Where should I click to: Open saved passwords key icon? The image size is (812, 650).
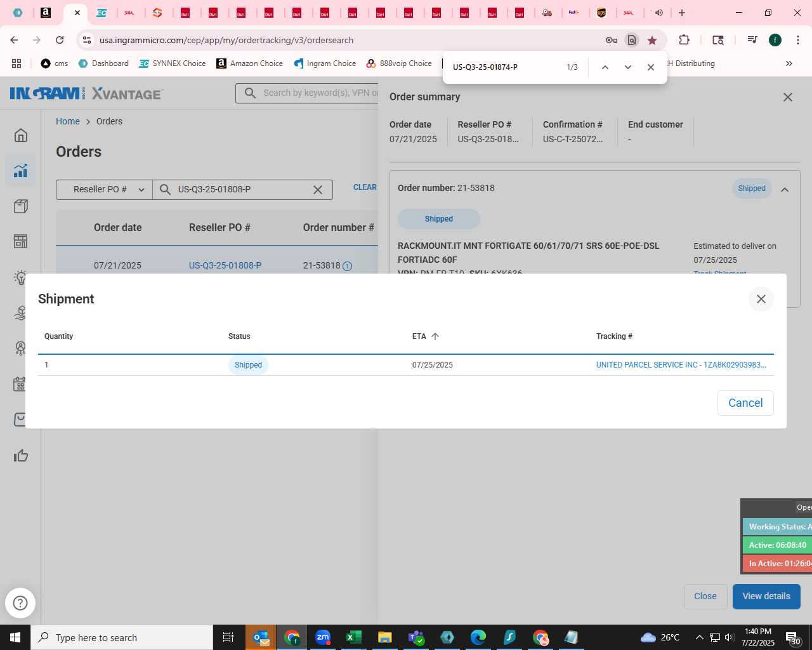pos(612,40)
